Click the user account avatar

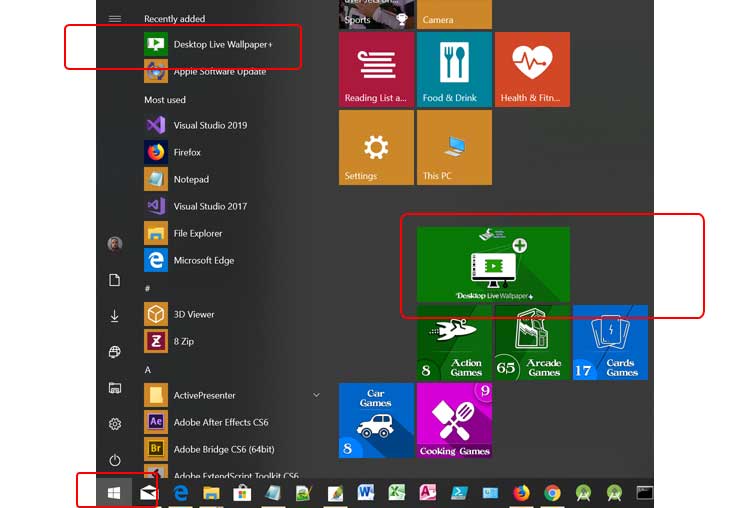115,244
